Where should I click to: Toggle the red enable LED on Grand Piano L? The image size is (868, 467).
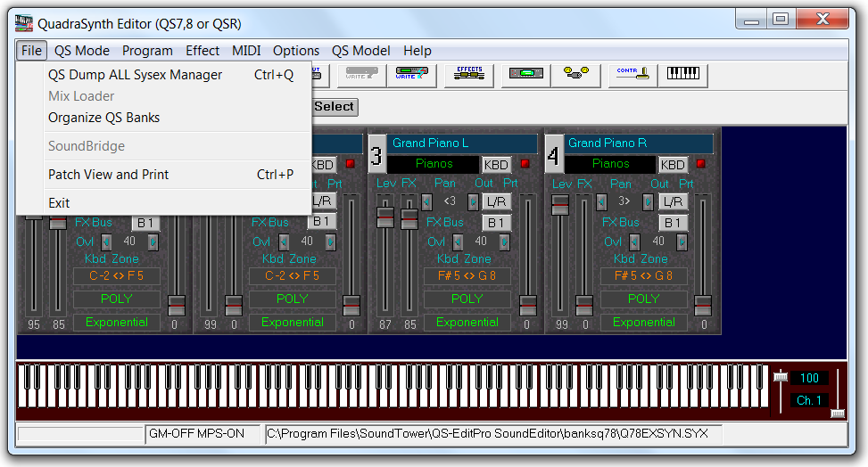[525, 164]
